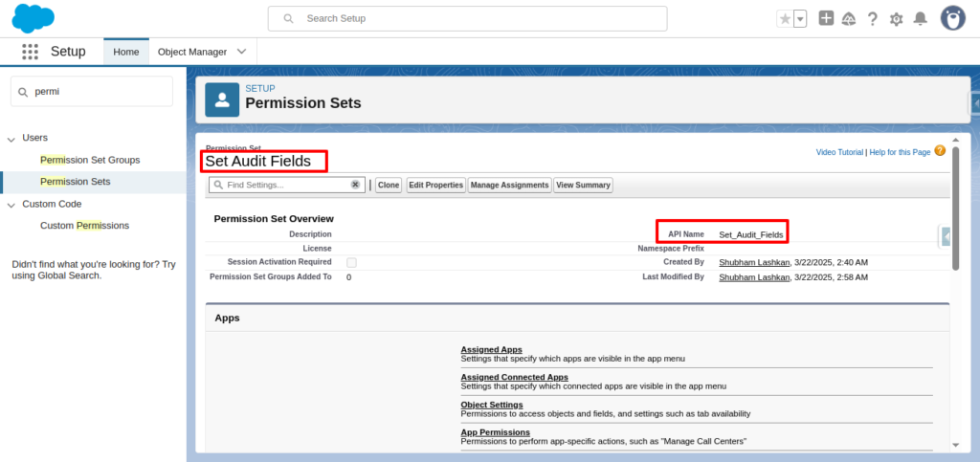The image size is (980, 462).
Task: Open the Object Settings link
Action: (492, 405)
